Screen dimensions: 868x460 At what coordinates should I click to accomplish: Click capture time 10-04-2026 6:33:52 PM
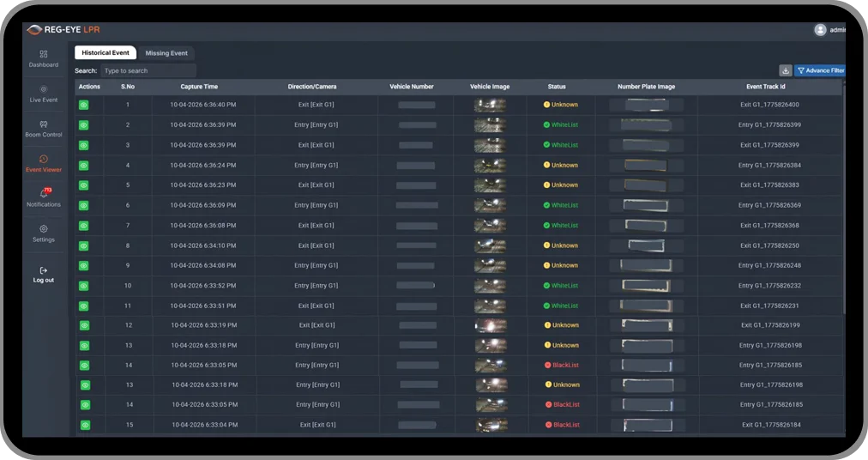[202, 286]
